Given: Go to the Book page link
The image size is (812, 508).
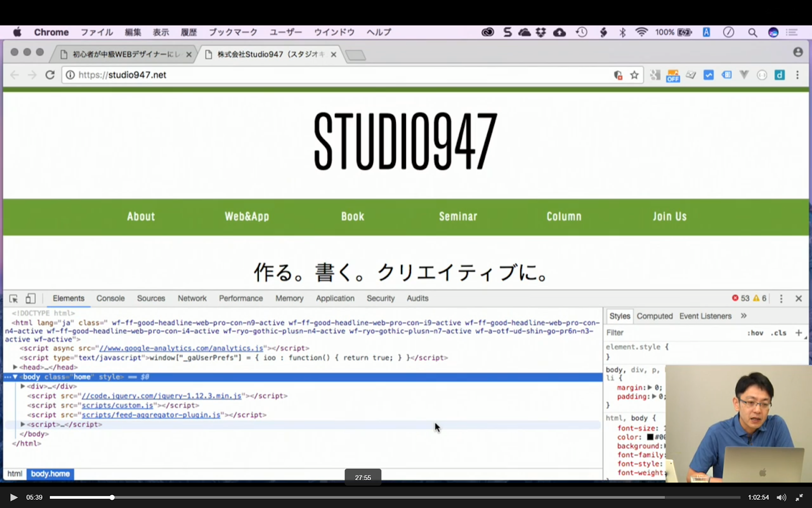Looking at the screenshot, I should pyautogui.click(x=353, y=216).
